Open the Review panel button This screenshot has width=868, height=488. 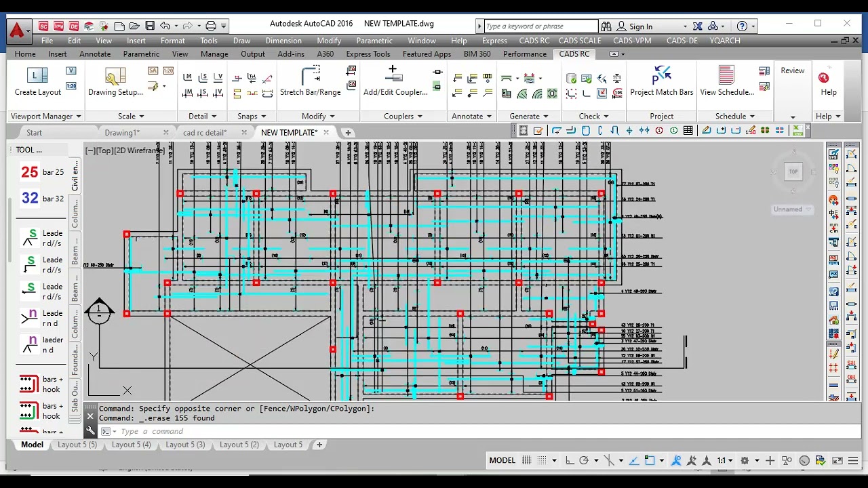[792, 70]
